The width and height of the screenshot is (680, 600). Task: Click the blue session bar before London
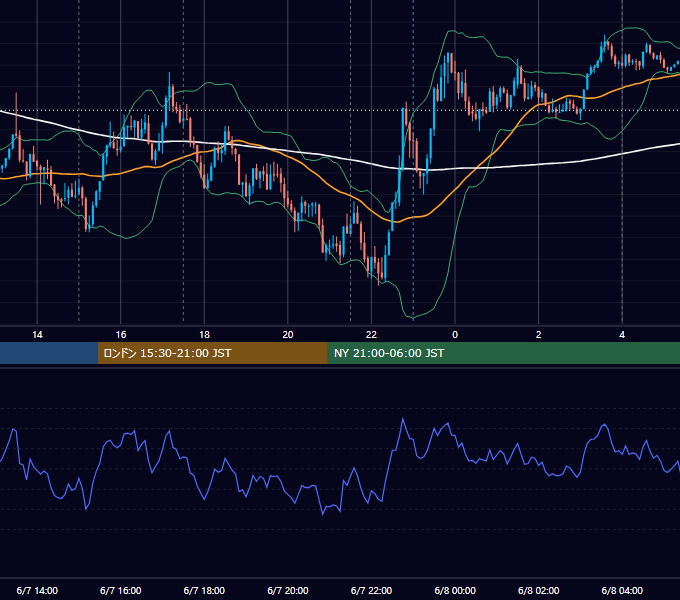[49, 353]
